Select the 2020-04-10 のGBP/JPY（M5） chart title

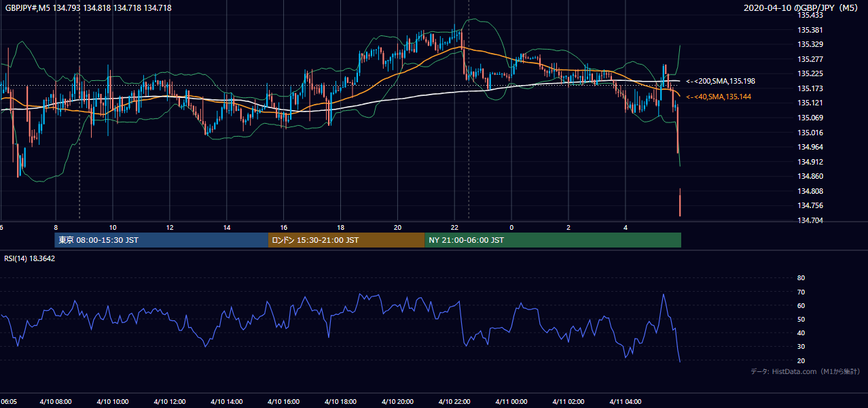(803, 8)
